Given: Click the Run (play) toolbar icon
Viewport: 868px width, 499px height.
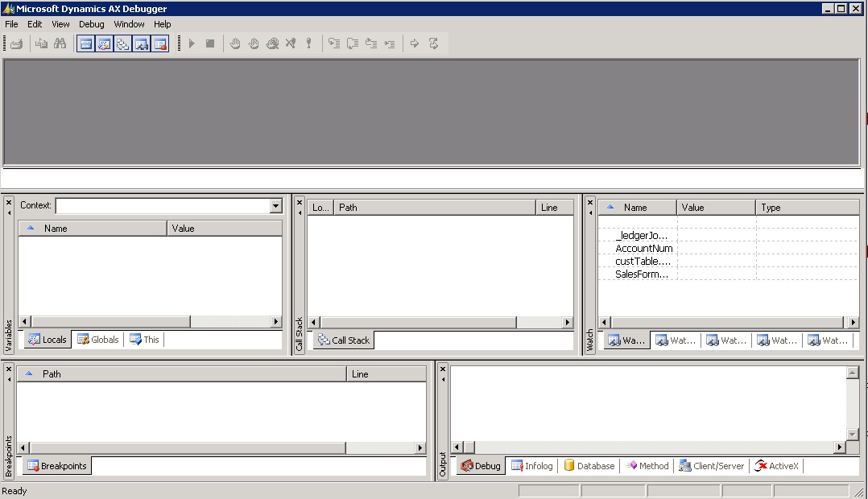Looking at the screenshot, I should click(192, 43).
